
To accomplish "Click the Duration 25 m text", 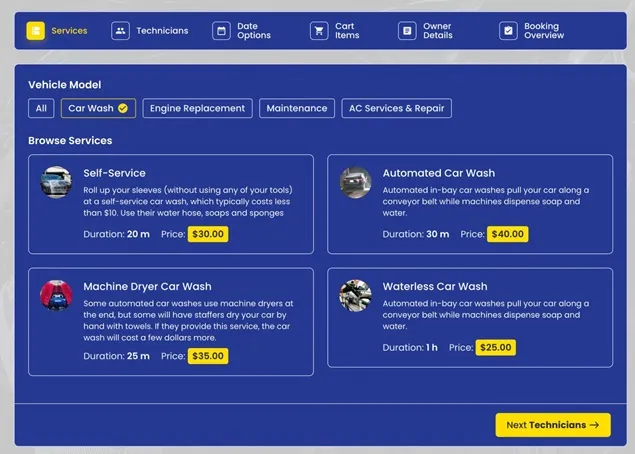I will coord(116,356).
